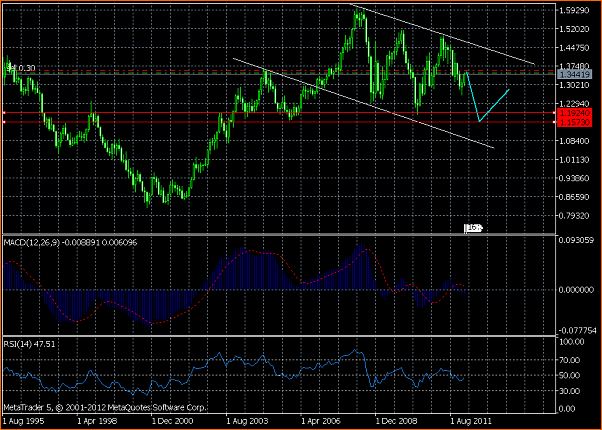Viewport: 602px width, 430px height.
Task: Click the 1.01130 price scale label
Action: pyautogui.click(x=574, y=160)
